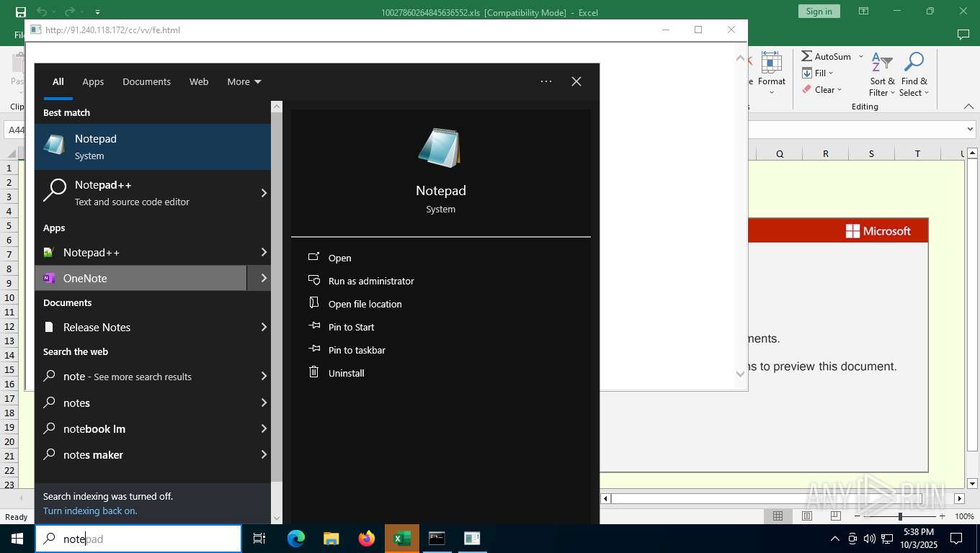980x553 pixels.
Task: Close the search panel with X
Action: pos(576,81)
